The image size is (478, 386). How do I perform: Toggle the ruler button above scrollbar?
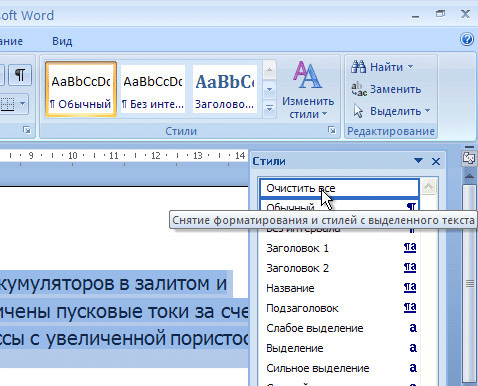click(x=469, y=158)
